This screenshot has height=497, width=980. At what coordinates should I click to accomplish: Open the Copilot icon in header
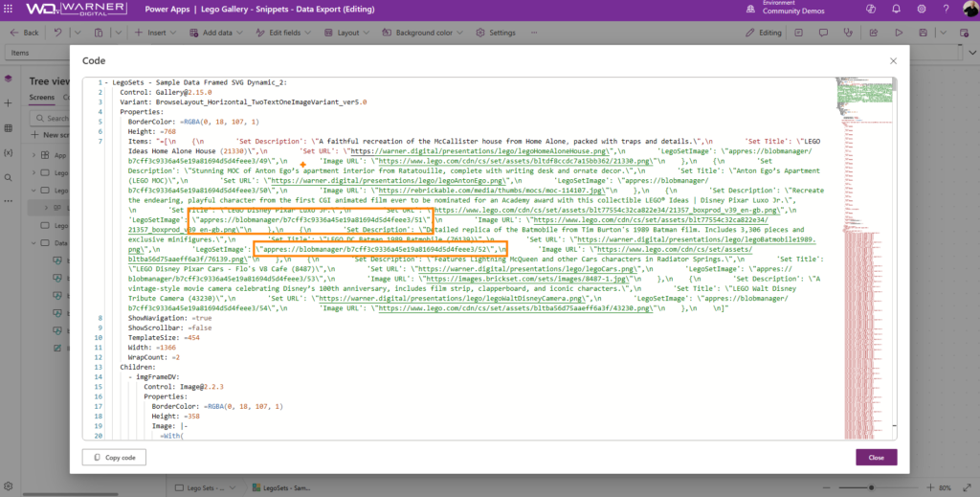pos(871,10)
